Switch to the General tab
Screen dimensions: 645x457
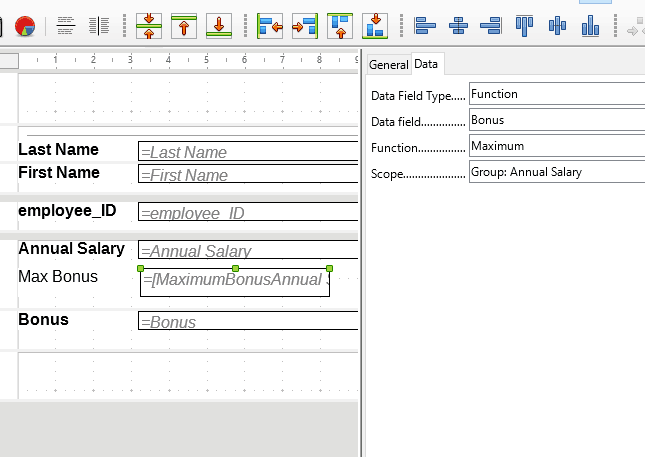tap(388, 65)
